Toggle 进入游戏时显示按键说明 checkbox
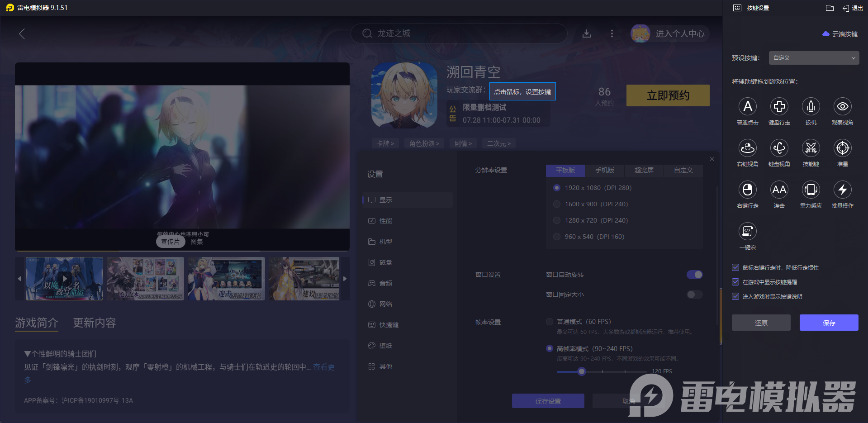The height and width of the screenshot is (423, 868). (735, 296)
